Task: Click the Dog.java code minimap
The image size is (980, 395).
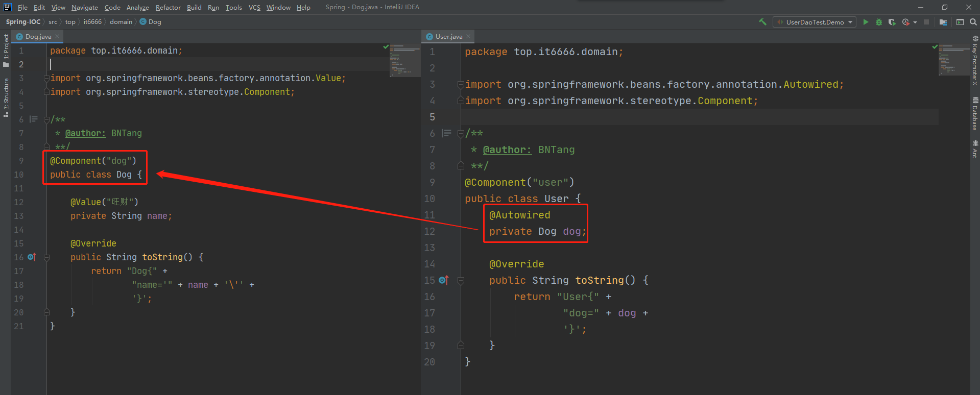Action: click(x=404, y=60)
